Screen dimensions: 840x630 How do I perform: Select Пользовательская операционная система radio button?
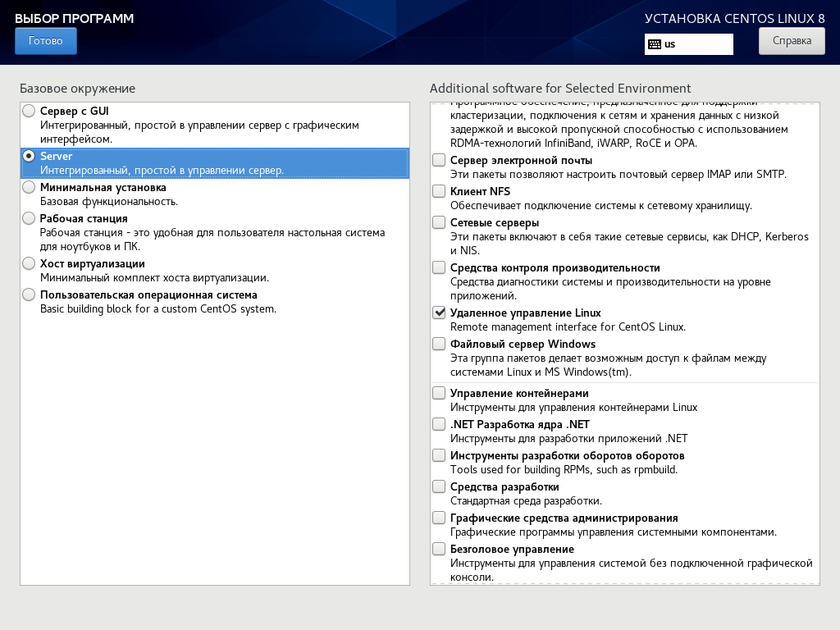(x=29, y=294)
